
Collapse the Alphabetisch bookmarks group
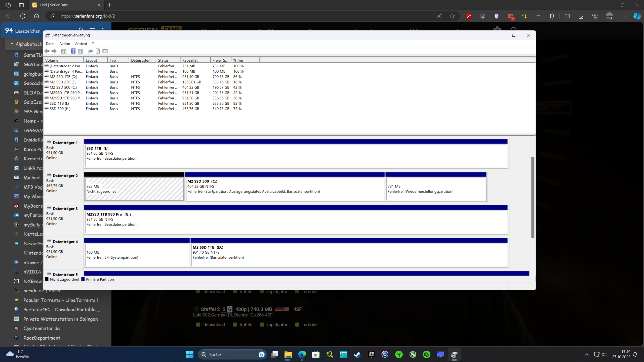point(12,44)
